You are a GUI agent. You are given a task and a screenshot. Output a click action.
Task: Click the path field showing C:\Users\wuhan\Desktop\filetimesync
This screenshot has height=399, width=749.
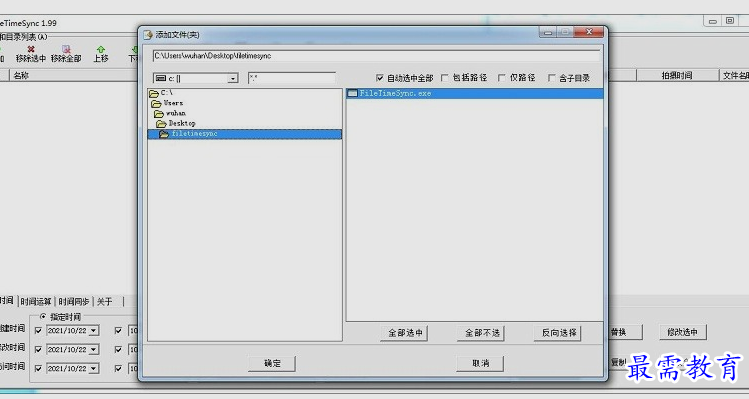pos(376,56)
